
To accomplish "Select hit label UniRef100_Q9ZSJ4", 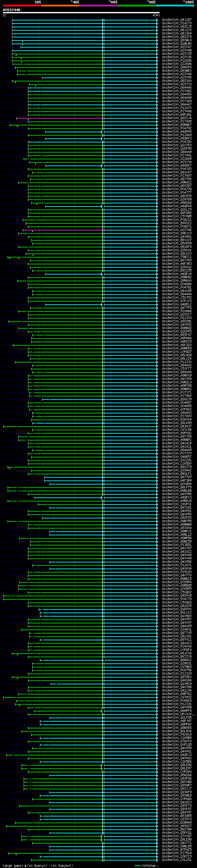I will (x=177, y=118).
